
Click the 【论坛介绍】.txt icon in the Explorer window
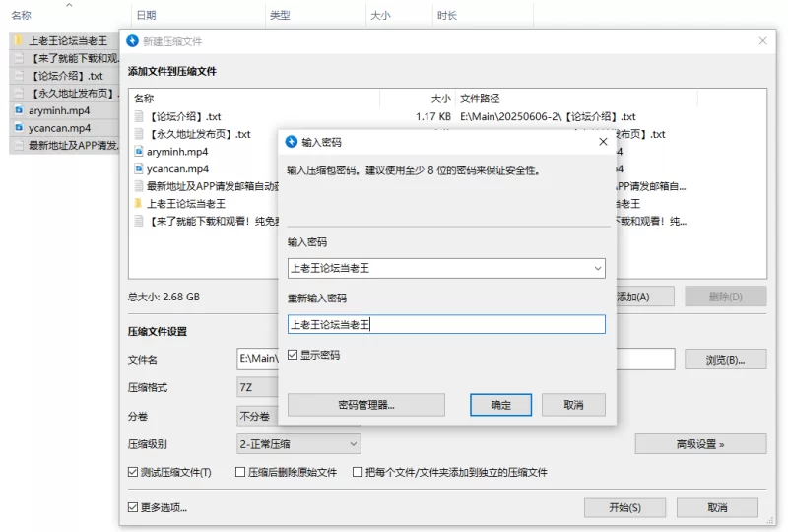click(x=19, y=76)
